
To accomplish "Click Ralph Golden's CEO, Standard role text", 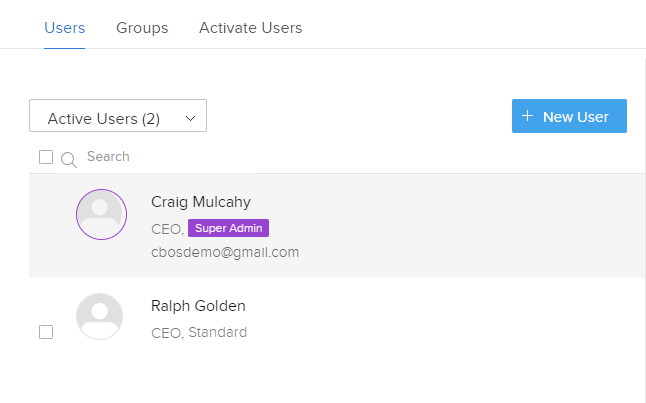I will coord(199,332).
